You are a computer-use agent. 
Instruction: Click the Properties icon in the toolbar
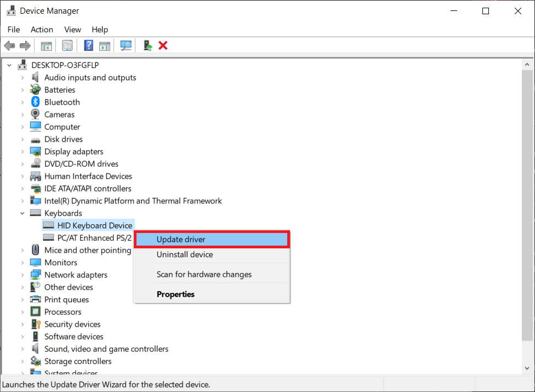pyautogui.click(x=67, y=45)
